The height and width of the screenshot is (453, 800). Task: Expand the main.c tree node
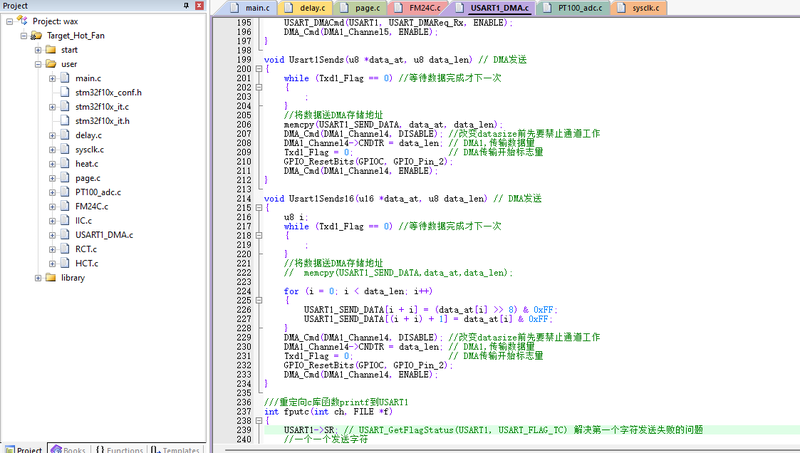pyautogui.click(x=52, y=79)
